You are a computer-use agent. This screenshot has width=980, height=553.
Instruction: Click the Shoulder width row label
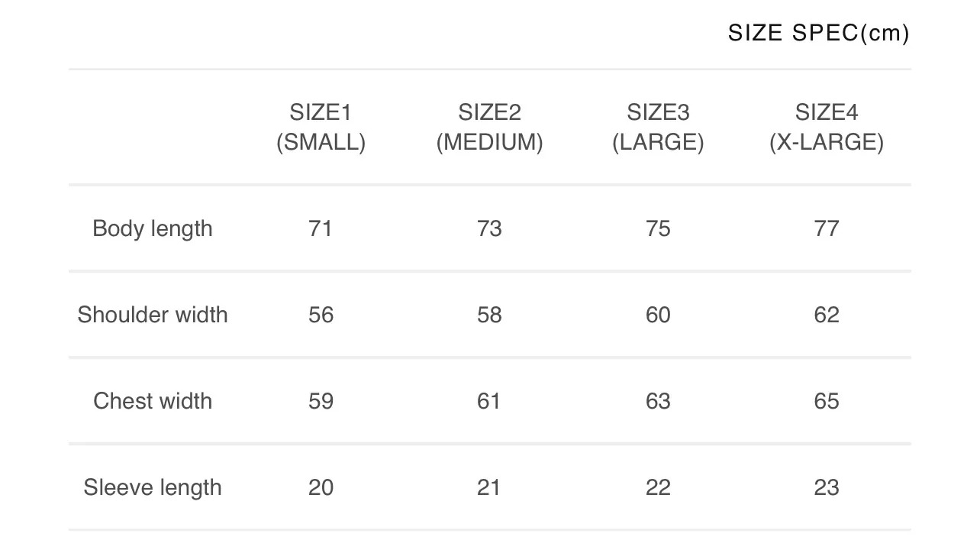(153, 315)
